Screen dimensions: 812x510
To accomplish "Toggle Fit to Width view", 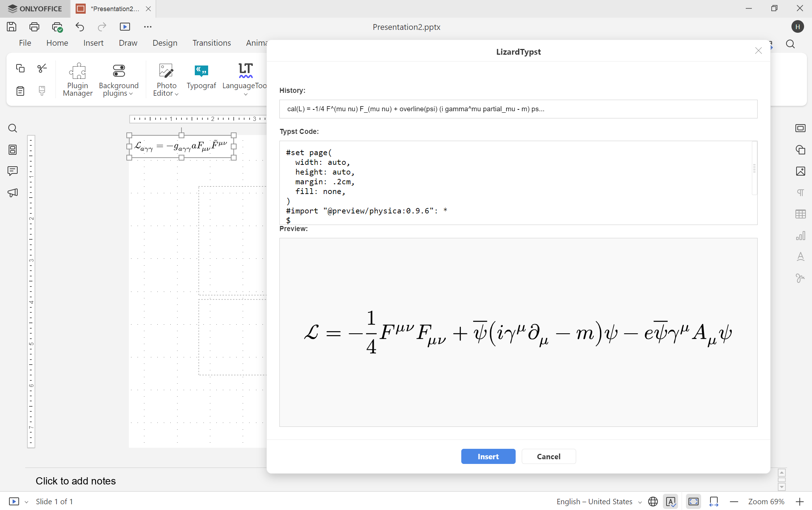I will 714,501.
